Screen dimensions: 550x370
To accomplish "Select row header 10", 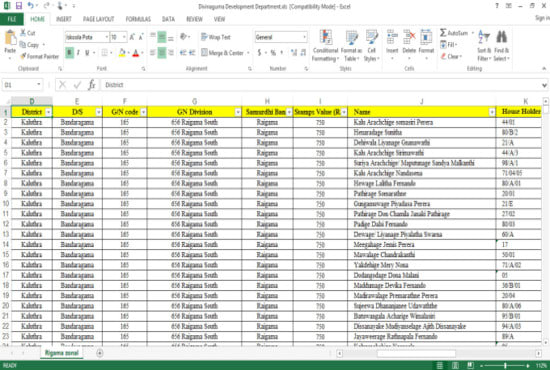I will point(6,204).
